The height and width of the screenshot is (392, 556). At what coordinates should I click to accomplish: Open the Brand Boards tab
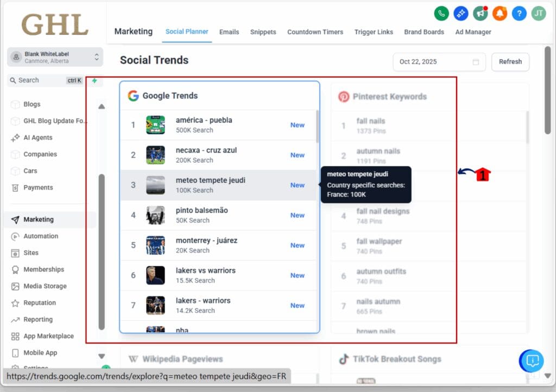424,32
